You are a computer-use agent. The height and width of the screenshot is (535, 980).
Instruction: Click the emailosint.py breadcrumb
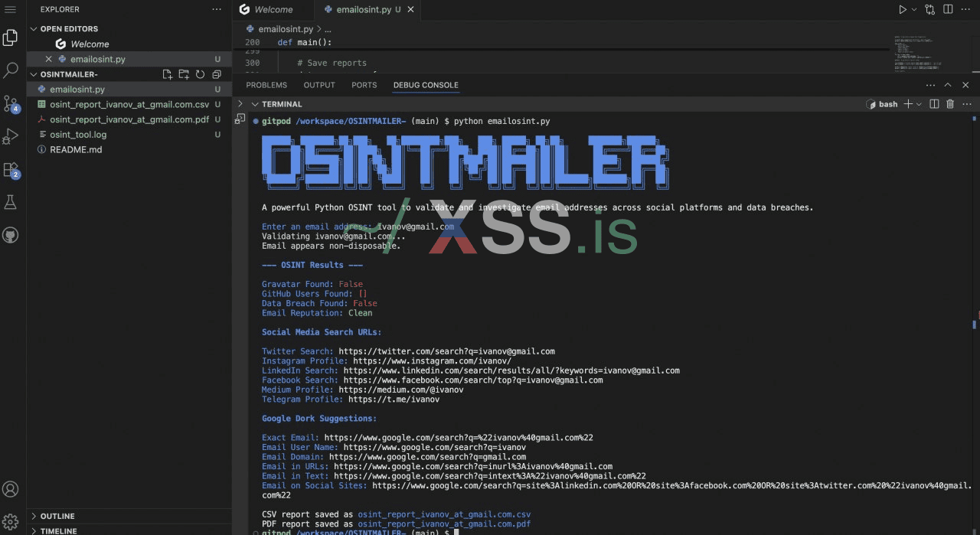pos(286,29)
